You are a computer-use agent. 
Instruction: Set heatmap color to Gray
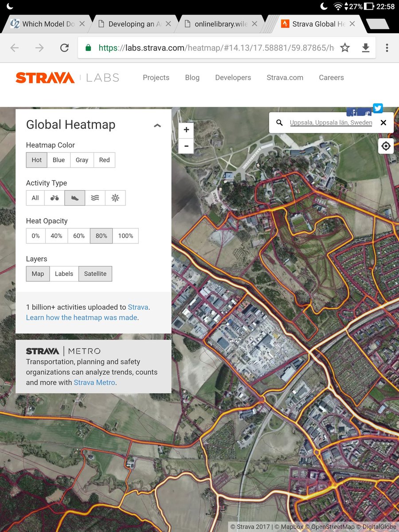tap(82, 160)
